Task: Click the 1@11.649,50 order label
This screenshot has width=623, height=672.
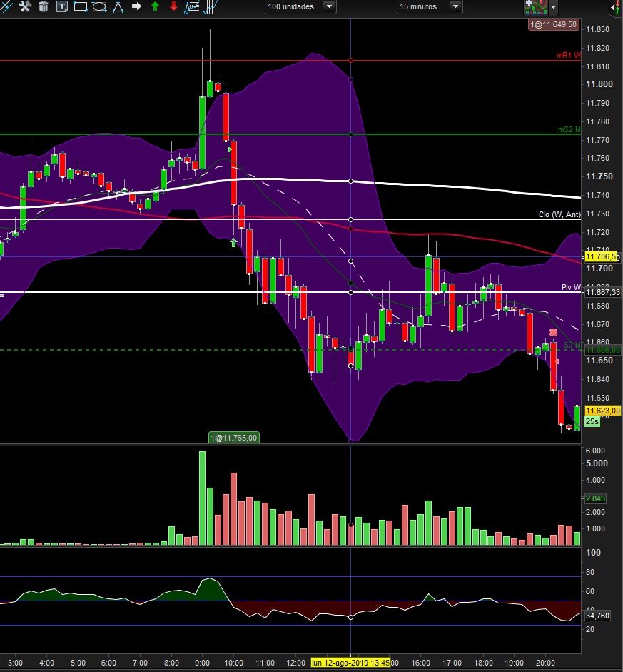Action: 554,24
